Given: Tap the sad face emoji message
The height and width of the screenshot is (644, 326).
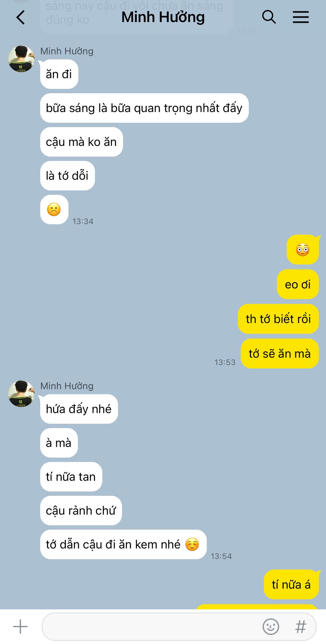Looking at the screenshot, I should [54, 210].
